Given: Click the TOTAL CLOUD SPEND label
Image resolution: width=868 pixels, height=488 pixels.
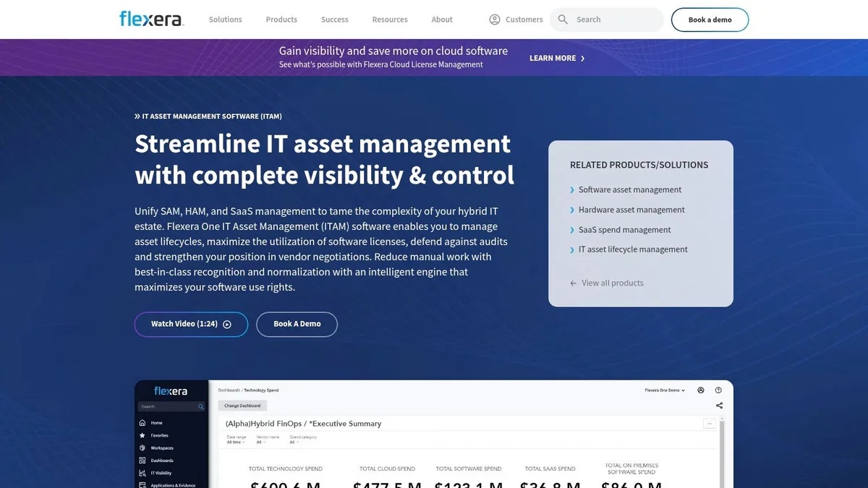Looking at the screenshot, I should pos(388,469).
